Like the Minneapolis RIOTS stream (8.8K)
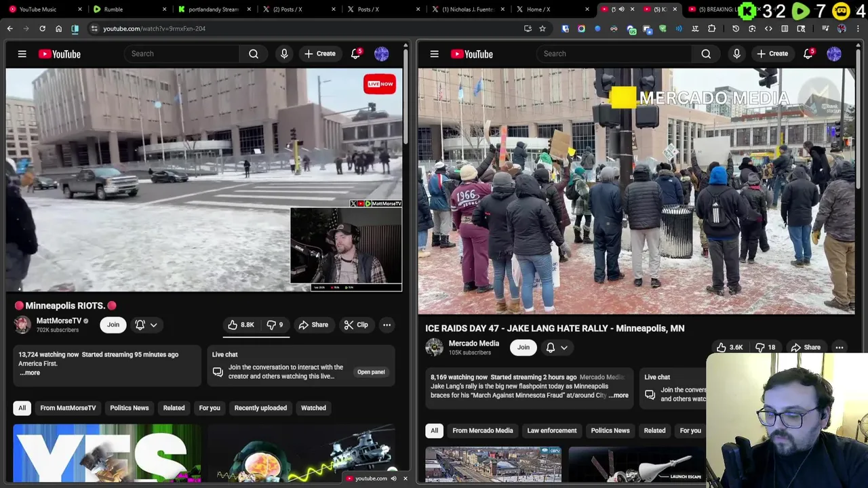 pyautogui.click(x=241, y=325)
